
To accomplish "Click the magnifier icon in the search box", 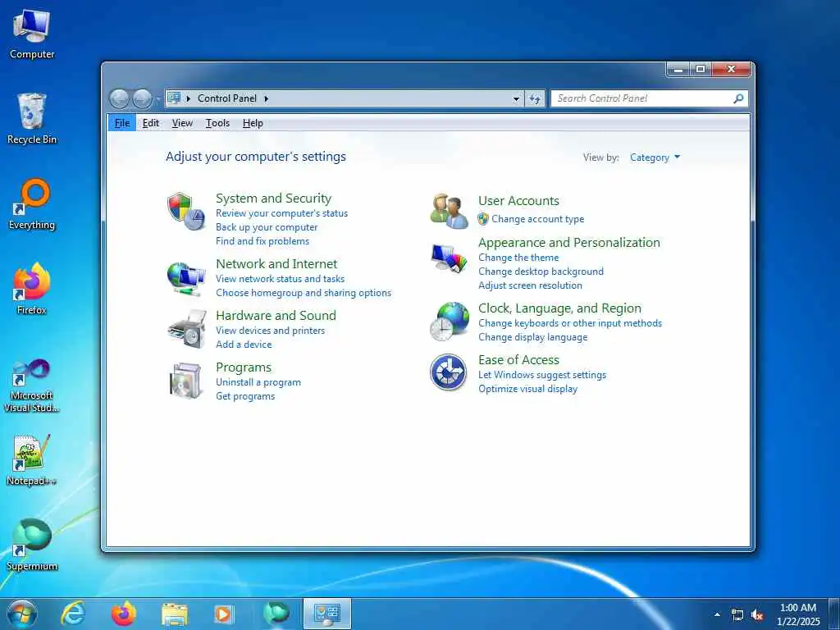I will coord(738,98).
